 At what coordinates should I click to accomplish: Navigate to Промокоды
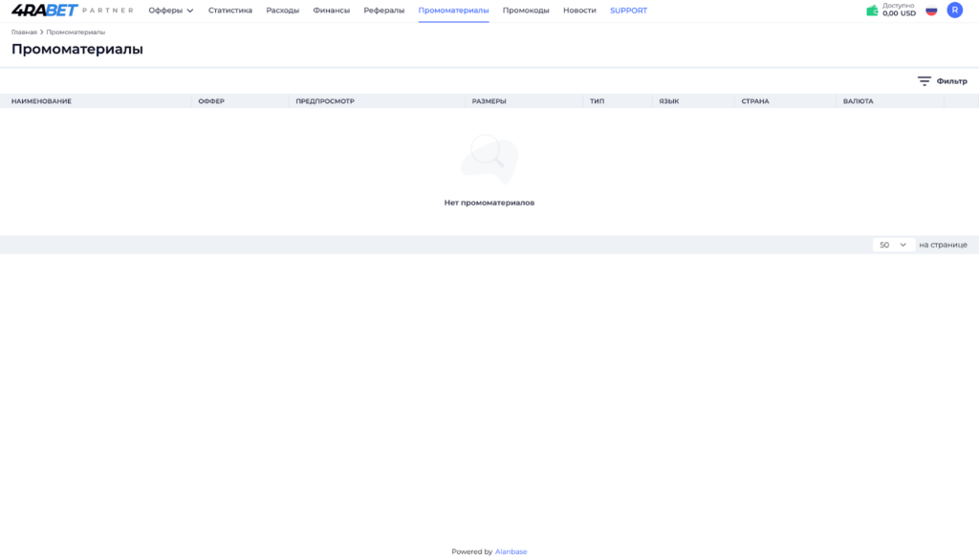point(526,11)
